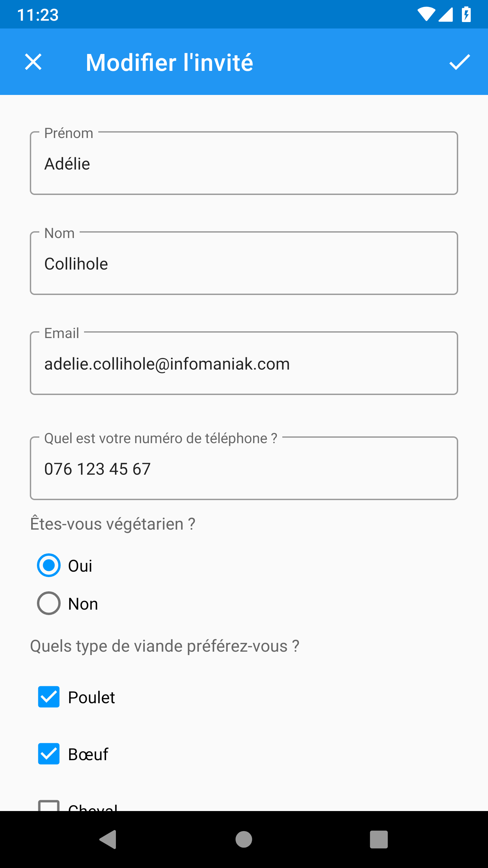Select the Non radio button
Screen dimensions: 488x868
(49, 603)
